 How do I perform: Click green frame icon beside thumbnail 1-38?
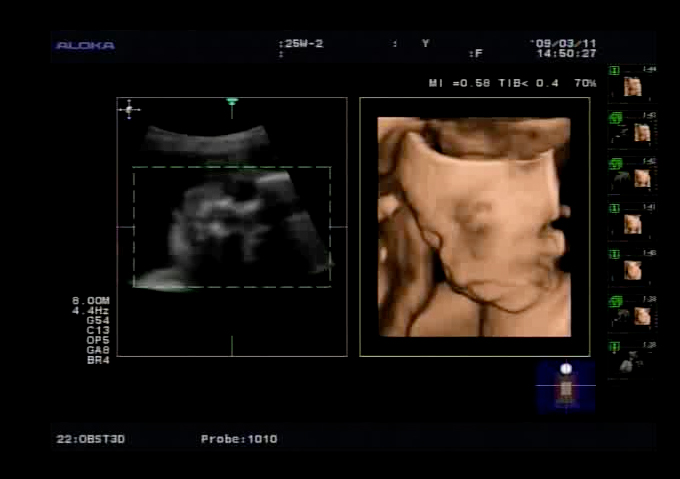point(614,346)
